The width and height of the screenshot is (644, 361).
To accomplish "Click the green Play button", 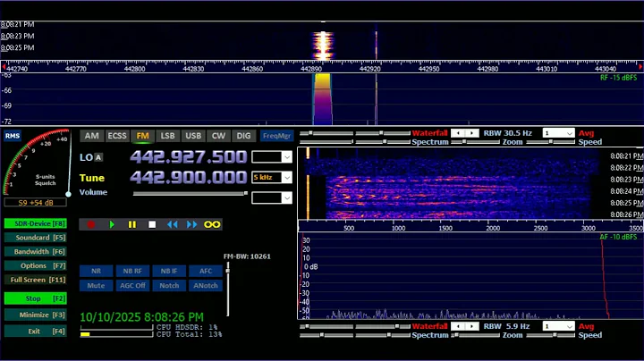I will 112,224.
